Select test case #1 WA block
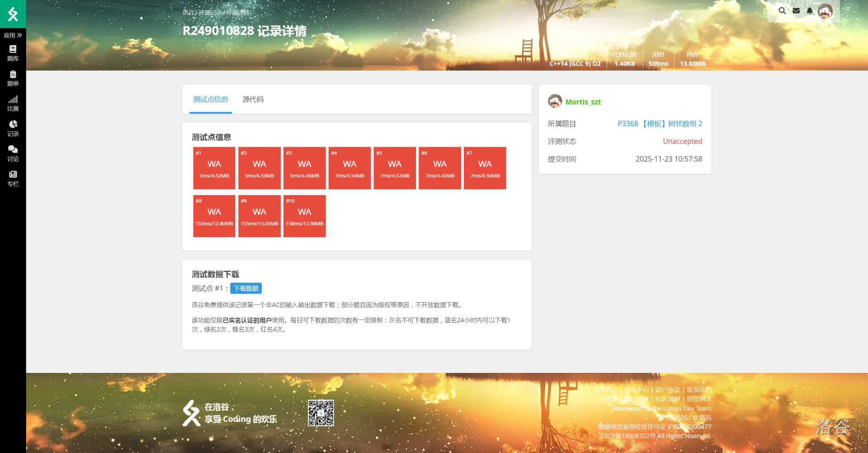This screenshot has height=453, width=868. pos(214,168)
